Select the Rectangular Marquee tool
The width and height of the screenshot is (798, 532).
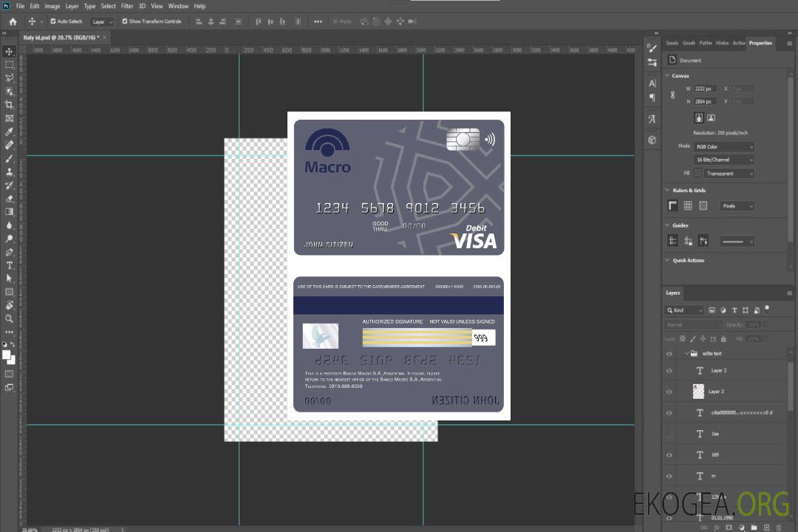(9, 65)
